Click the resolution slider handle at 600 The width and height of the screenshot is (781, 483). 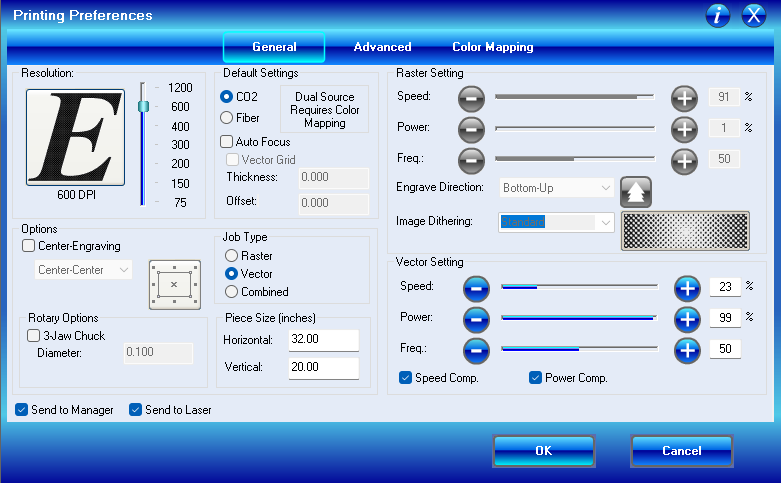143,106
